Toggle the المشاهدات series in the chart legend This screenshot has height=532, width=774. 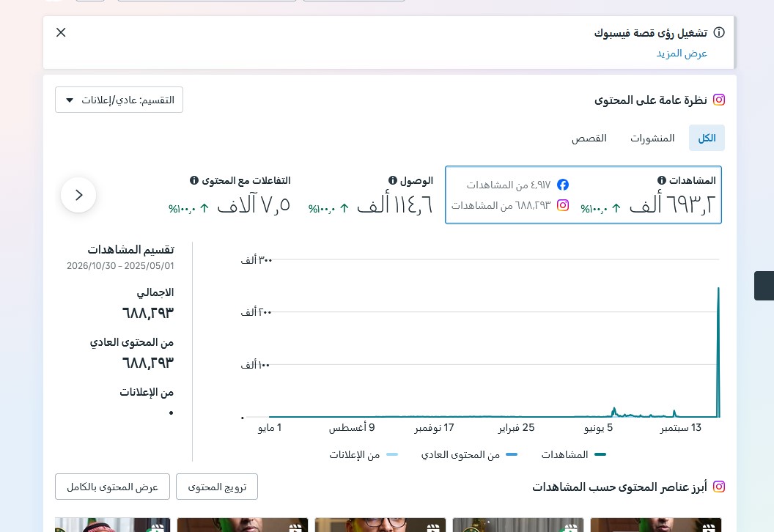pyautogui.click(x=573, y=454)
